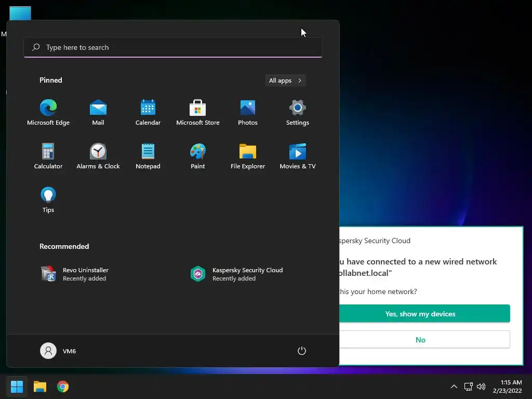Click Yes, show my devices in Kaspersky popup

[424, 313]
